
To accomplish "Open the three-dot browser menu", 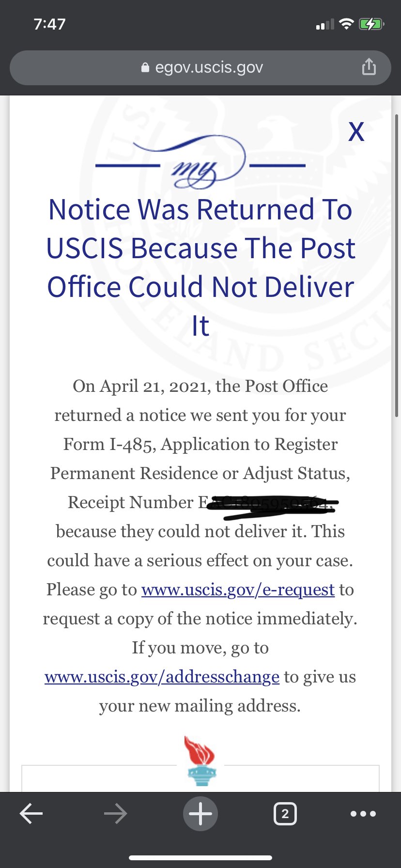I will pos(363,814).
